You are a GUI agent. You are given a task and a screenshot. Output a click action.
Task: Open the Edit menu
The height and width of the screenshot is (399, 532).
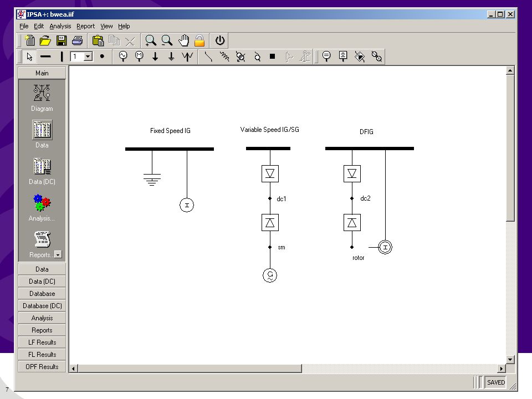[x=39, y=26]
